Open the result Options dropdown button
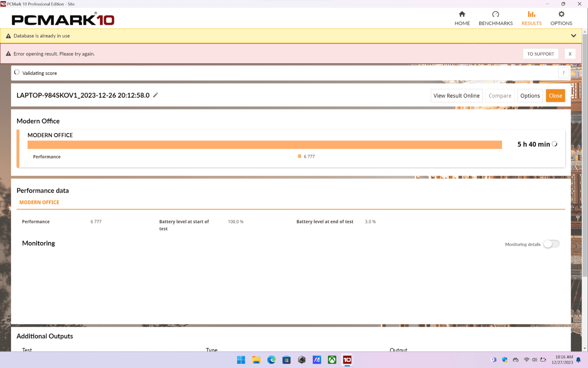Image resolution: width=588 pixels, height=368 pixels. [x=530, y=96]
